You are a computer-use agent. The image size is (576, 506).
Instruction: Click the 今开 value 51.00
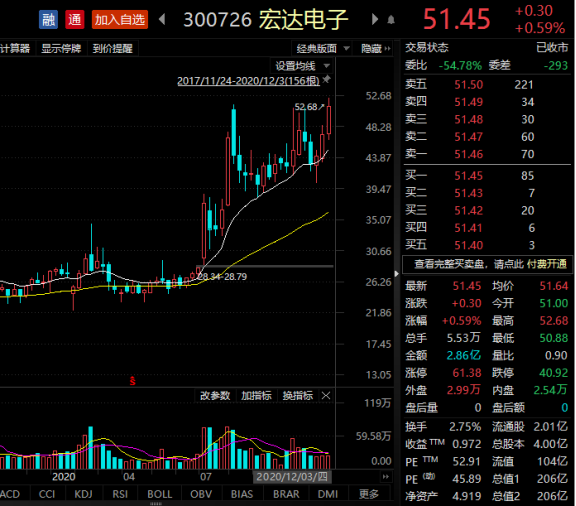coord(554,303)
